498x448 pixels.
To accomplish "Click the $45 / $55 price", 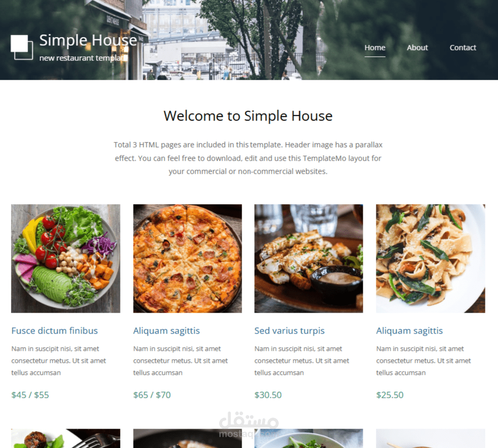I will [30, 395].
